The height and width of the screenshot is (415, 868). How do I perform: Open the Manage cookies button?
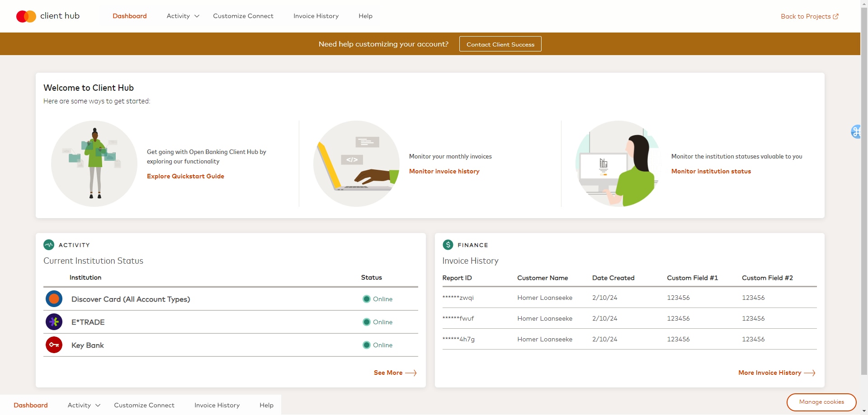point(821,402)
